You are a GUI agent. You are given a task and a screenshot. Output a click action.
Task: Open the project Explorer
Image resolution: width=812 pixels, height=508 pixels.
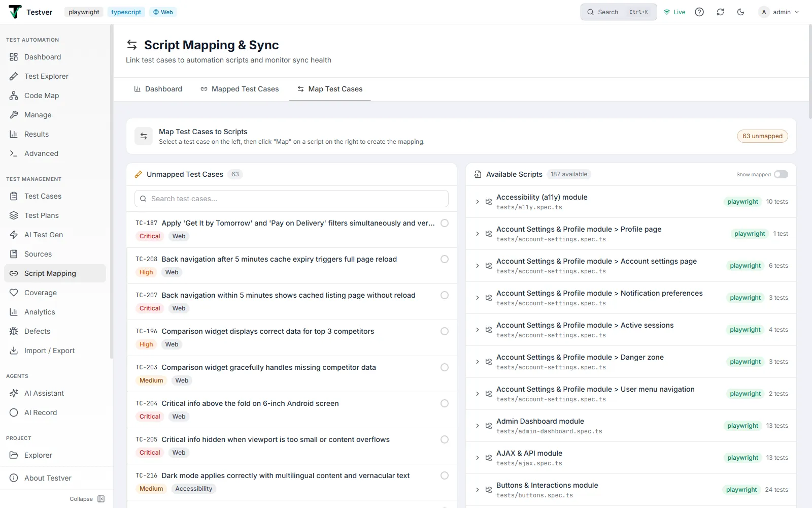click(55, 455)
